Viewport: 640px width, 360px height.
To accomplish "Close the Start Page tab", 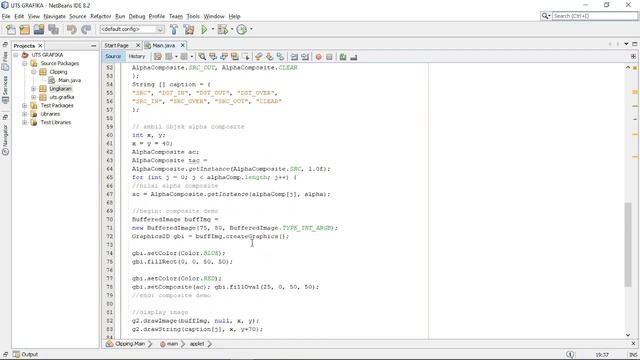I will click(138, 45).
